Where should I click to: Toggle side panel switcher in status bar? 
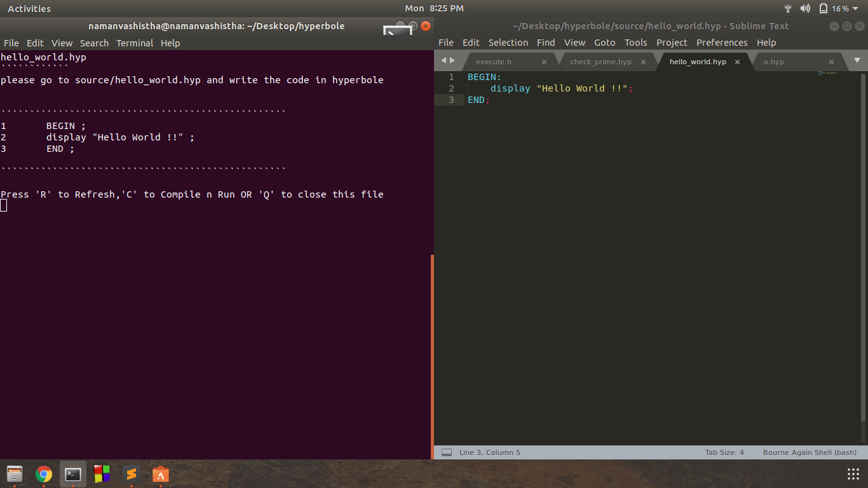[447, 452]
